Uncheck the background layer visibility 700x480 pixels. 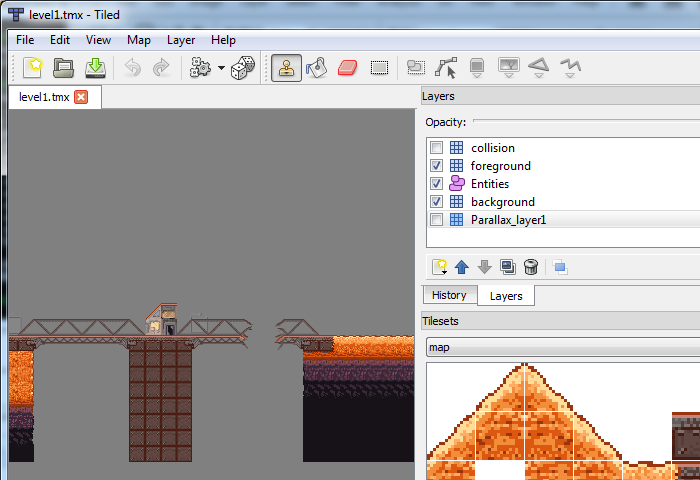[436, 201]
